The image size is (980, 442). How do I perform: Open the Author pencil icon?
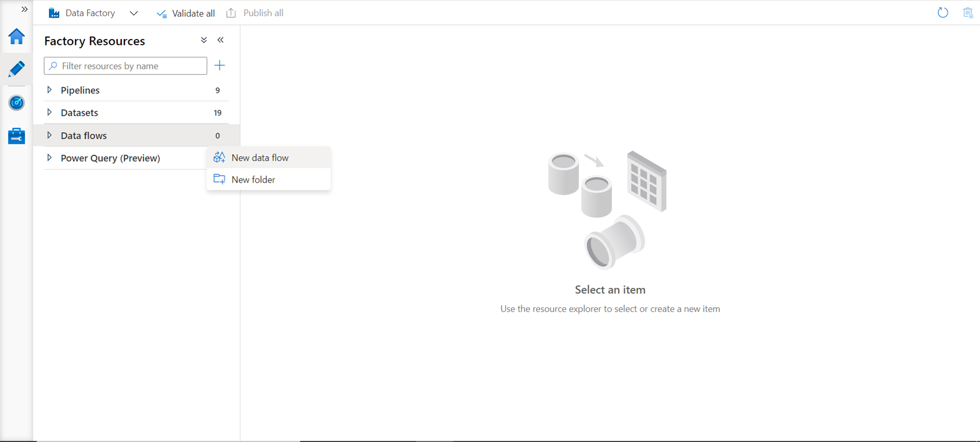click(17, 69)
